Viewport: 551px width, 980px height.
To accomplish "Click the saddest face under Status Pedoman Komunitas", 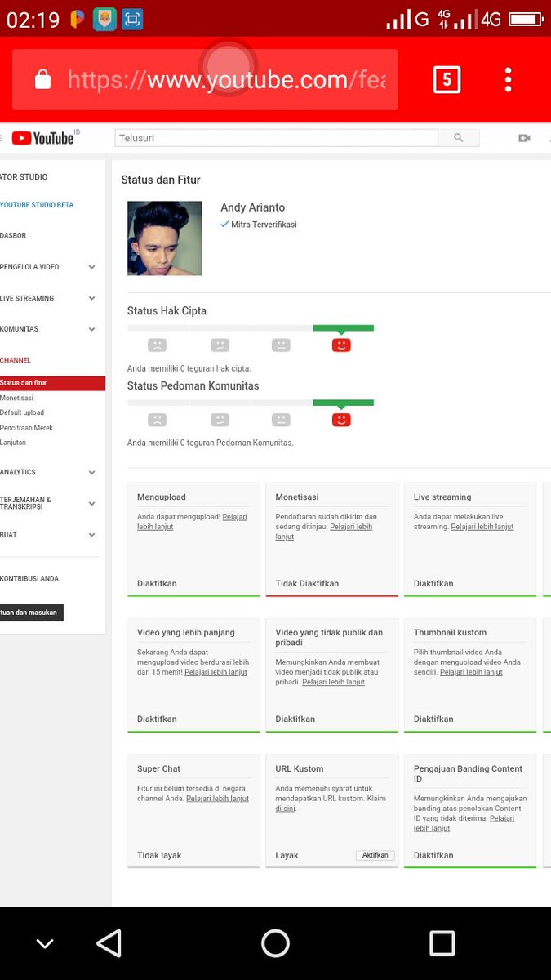I will [157, 420].
